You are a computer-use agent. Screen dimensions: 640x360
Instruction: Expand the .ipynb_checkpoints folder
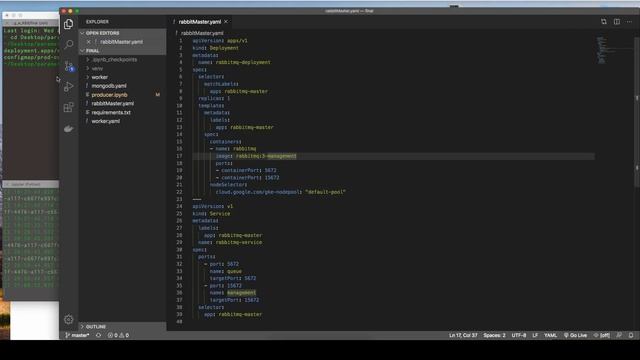click(122, 60)
